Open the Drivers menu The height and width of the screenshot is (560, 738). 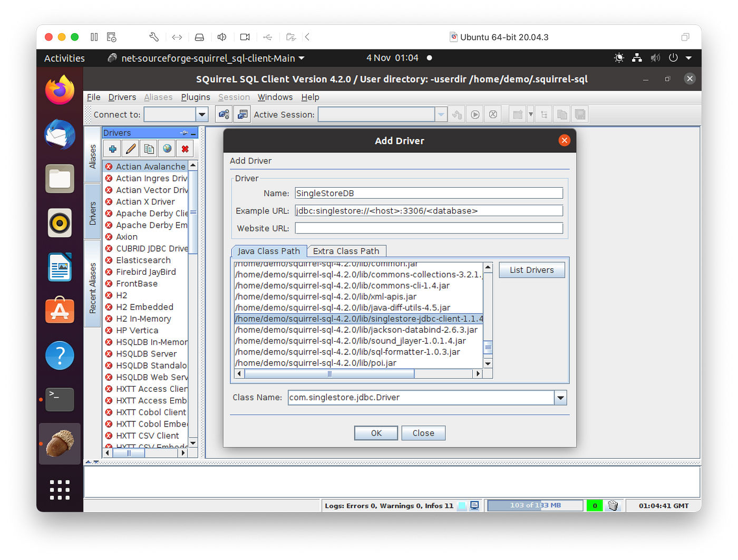[122, 97]
